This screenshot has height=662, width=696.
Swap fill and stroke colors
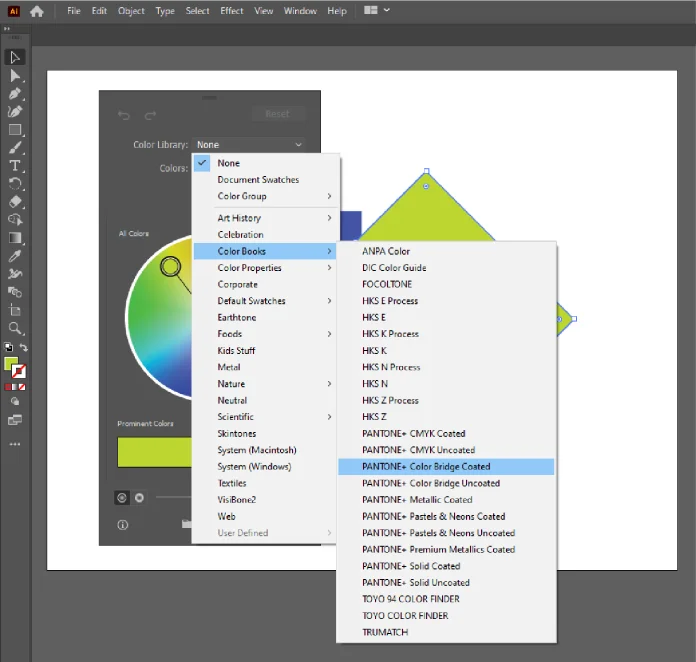[23, 348]
